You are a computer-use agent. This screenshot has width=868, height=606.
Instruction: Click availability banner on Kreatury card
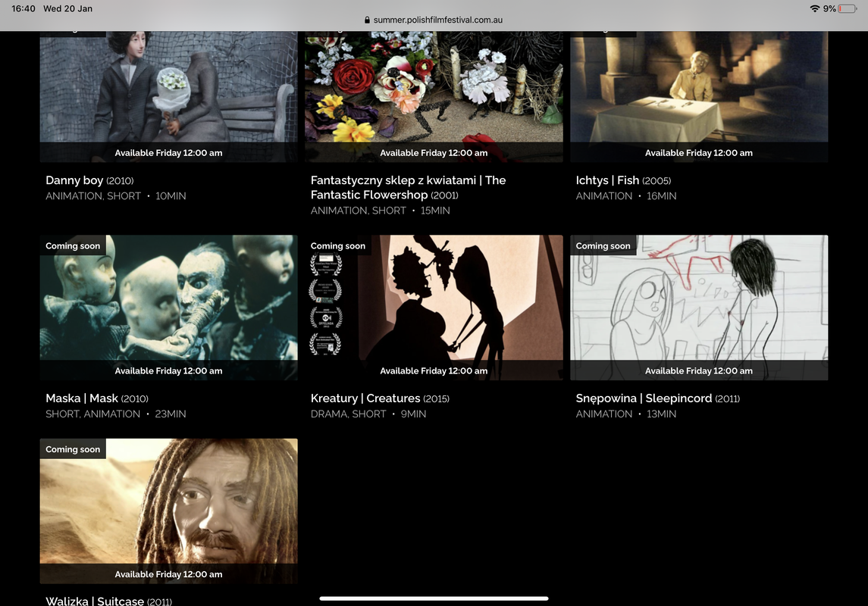[x=434, y=370]
